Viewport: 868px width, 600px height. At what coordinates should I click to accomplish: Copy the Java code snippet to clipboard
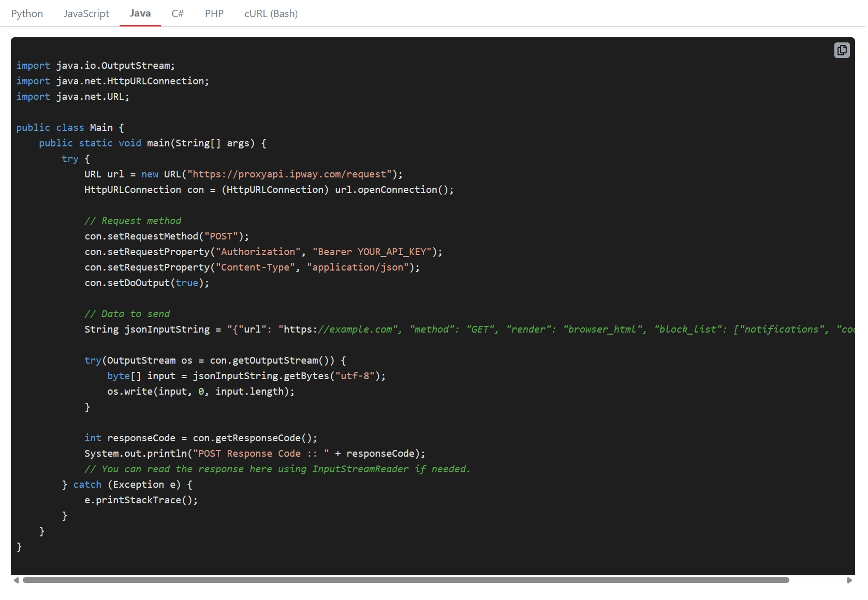point(842,50)
